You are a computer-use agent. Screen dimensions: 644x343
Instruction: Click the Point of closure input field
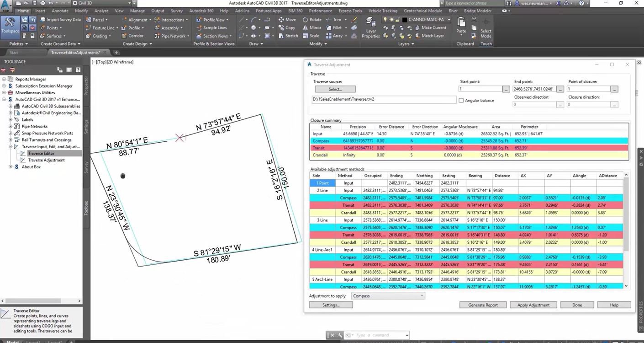[x=589, y=89]
